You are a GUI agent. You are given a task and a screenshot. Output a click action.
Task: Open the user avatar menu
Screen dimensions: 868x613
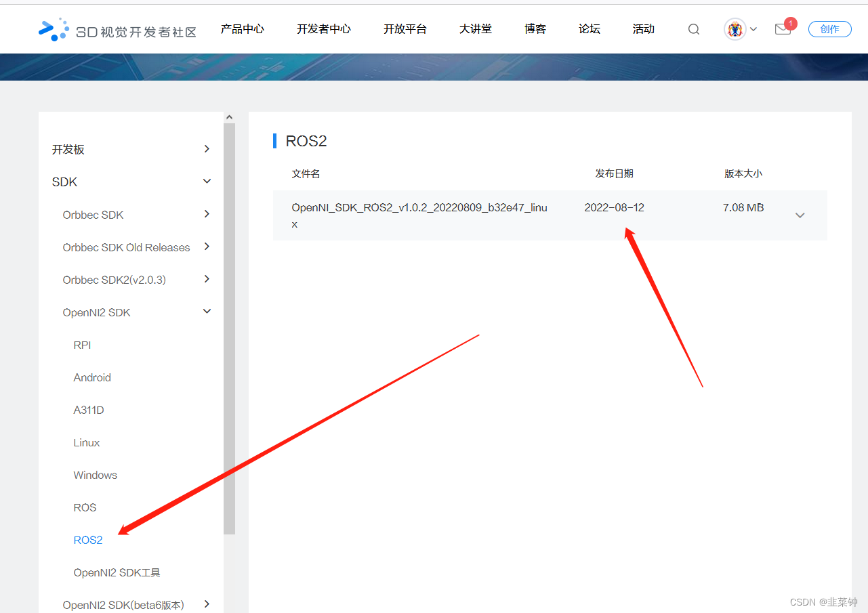coord(735,29)
